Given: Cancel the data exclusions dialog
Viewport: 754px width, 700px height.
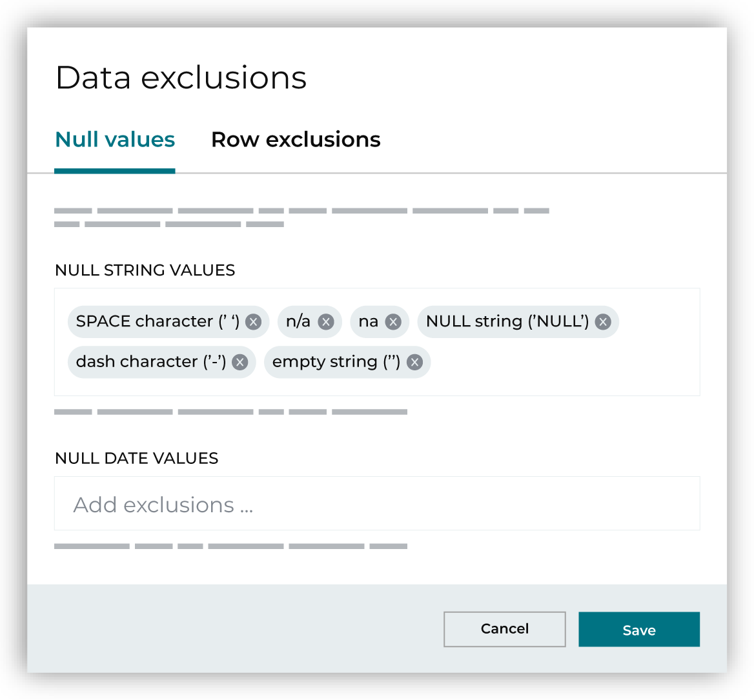Looking at the screenshot, I should 504,629.
